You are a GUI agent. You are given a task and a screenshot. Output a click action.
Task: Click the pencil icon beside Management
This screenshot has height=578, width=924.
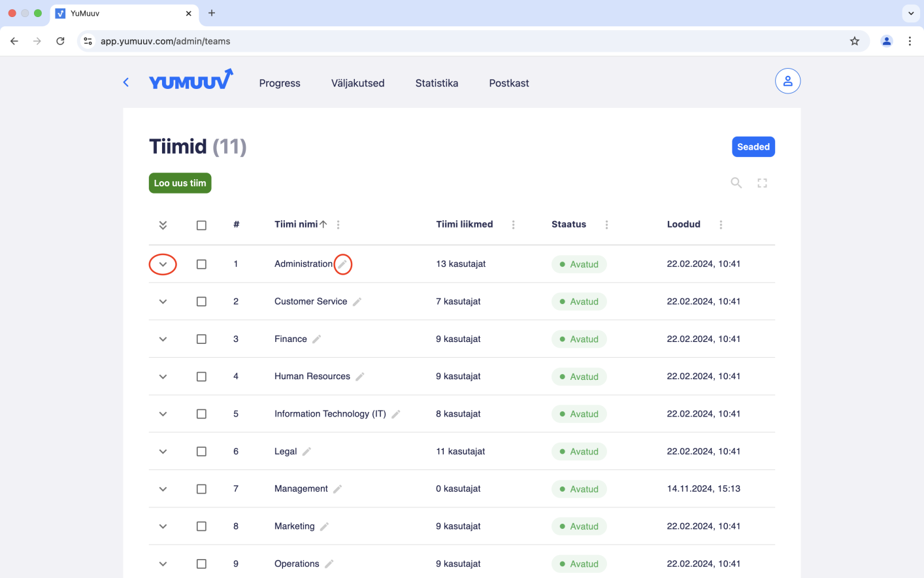click(338, 489)
